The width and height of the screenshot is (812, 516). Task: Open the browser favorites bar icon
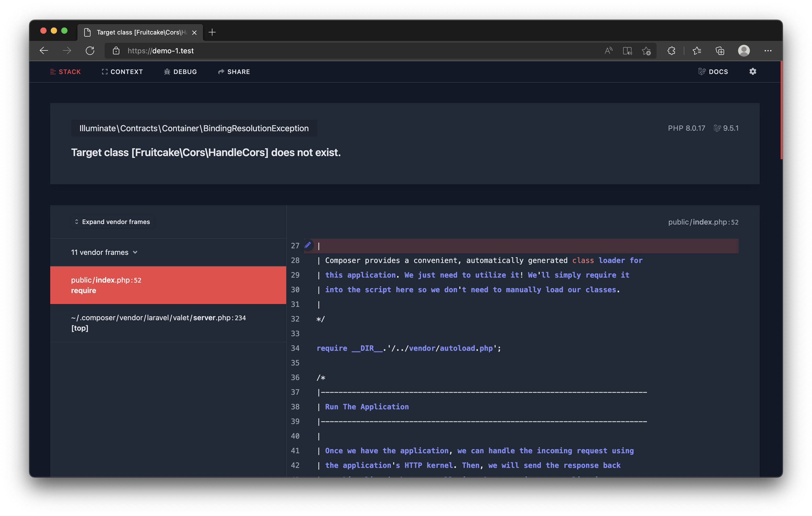pos(697,50)
